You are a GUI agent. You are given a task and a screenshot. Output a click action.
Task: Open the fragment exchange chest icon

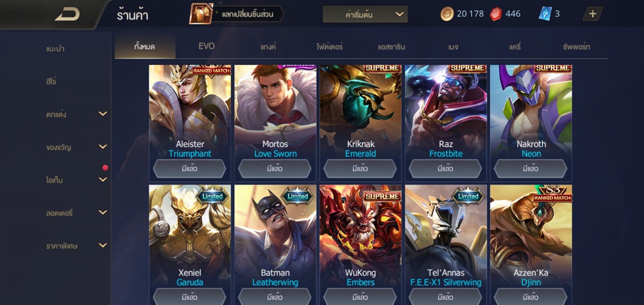(x=201, y=14)
